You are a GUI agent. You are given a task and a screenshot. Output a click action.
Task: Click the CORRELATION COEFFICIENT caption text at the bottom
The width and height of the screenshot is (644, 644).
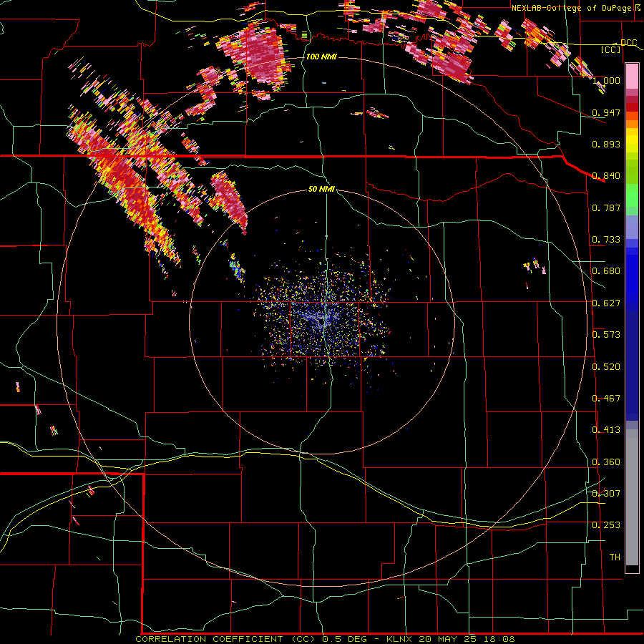pyautogui.click(x=325, y=639)
